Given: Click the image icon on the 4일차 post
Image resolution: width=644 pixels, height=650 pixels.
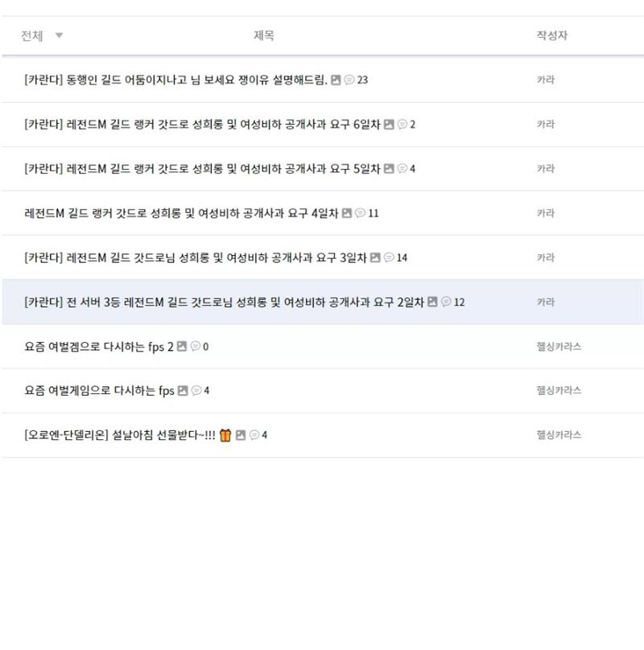Looking at the screenshot, I should pos(347,213).
